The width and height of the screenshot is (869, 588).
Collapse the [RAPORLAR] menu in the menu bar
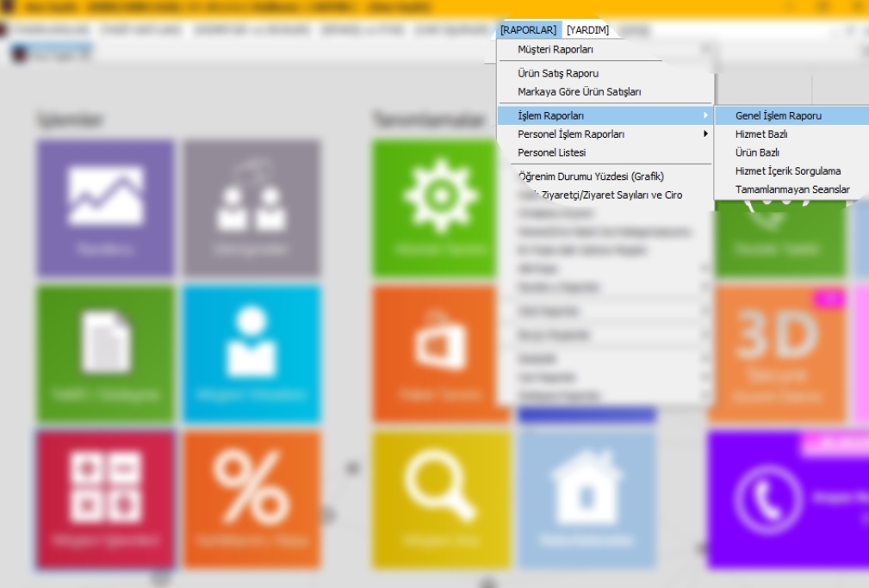pyautogui.click(x=528, y=30)
